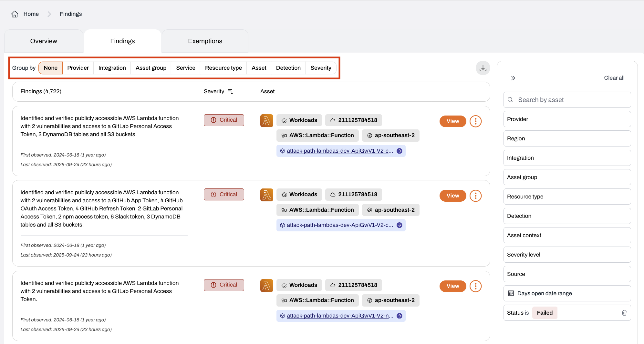Viewport: 644px width, 344px height.
Task: Open Days open date range picker
Action: click(x=567, y=293)
